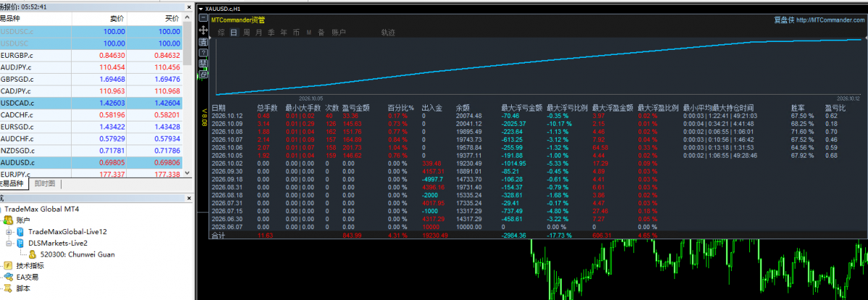Click the TradeMaxGlobal-Live12 server icon
Viewport: 868px width, 300px height.
tap(20, 231)
